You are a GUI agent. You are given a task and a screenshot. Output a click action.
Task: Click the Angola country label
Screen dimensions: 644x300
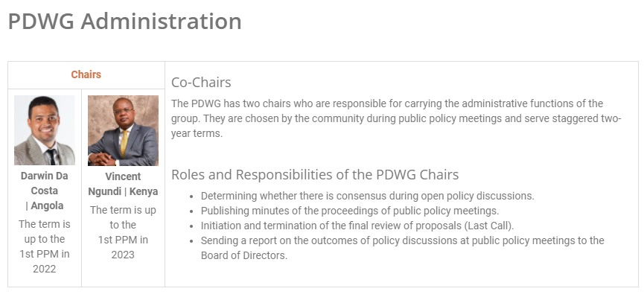47,205
